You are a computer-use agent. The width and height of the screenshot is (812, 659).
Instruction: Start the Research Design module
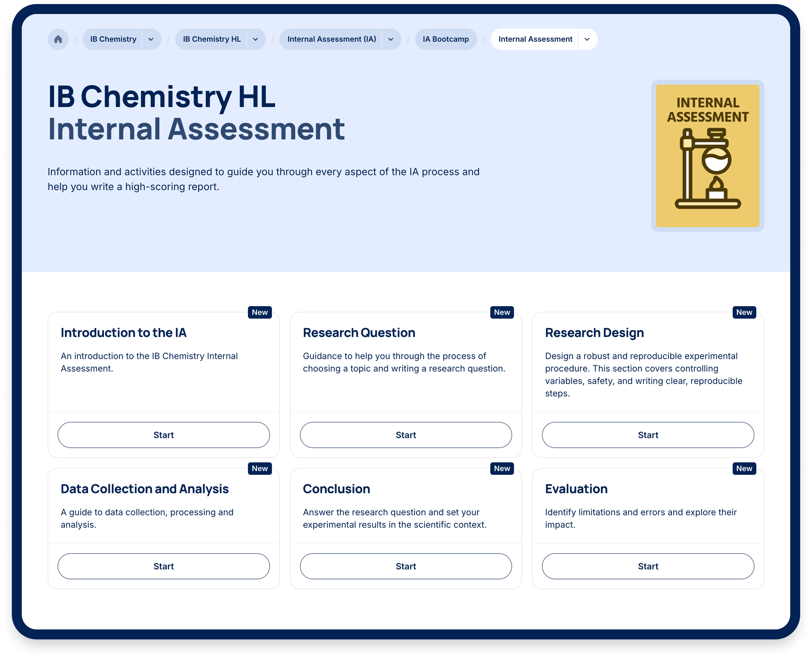(648, 435)
